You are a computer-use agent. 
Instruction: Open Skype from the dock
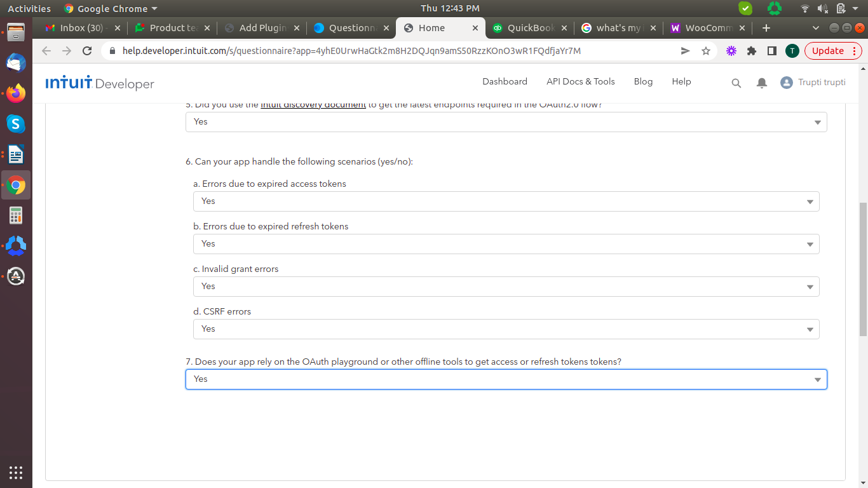click(16, 124)
